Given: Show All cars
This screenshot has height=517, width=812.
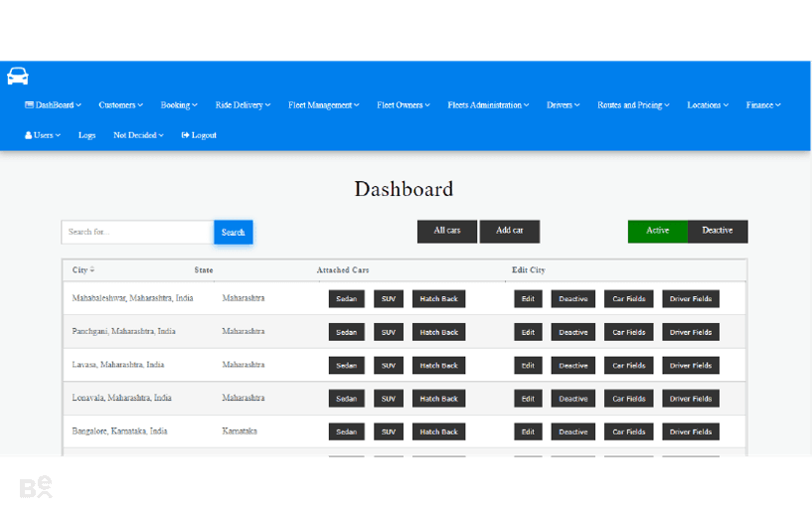Looking at the screenshot, I should [x=447, y=231].
